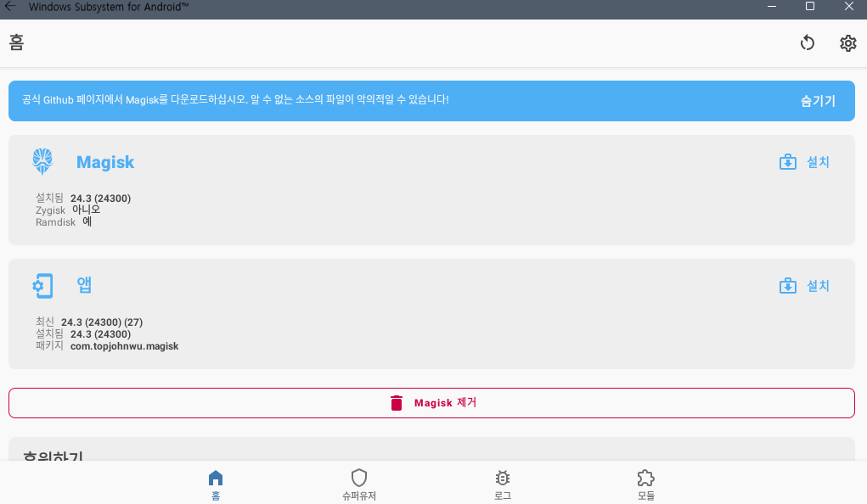The image size is (867, 504).
Task: Click the 홈 page title header
Action: pyautogui.click(x=17, y=42)
